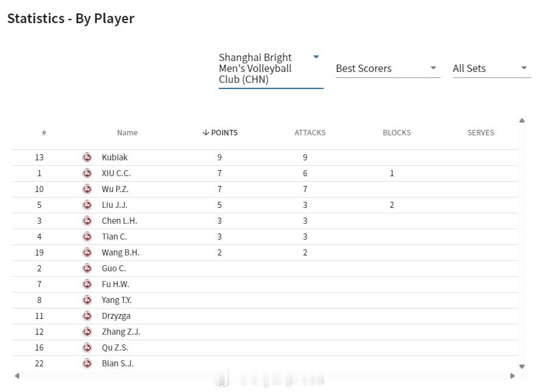The image size is (540, 392).
Task: Open the Shanghai Bright team dropdown
Action: 271,68
